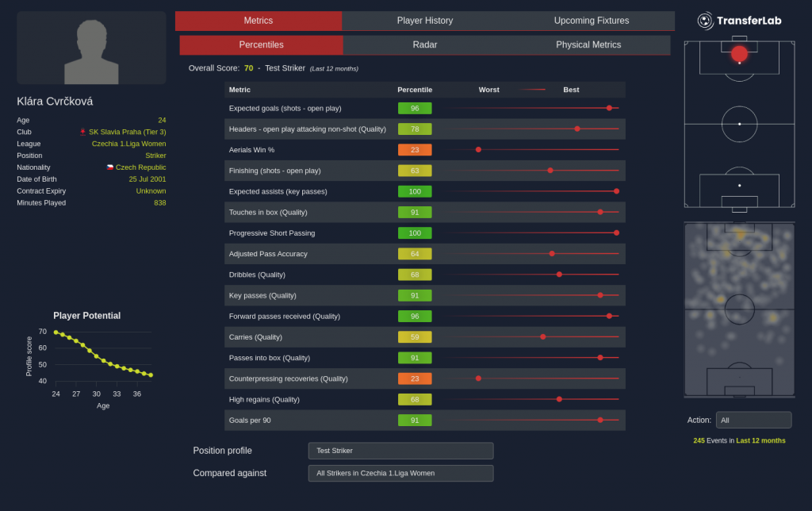Click the Goals per 90 percentile badge
Viewport: 812px width, 511px height.
415,420
